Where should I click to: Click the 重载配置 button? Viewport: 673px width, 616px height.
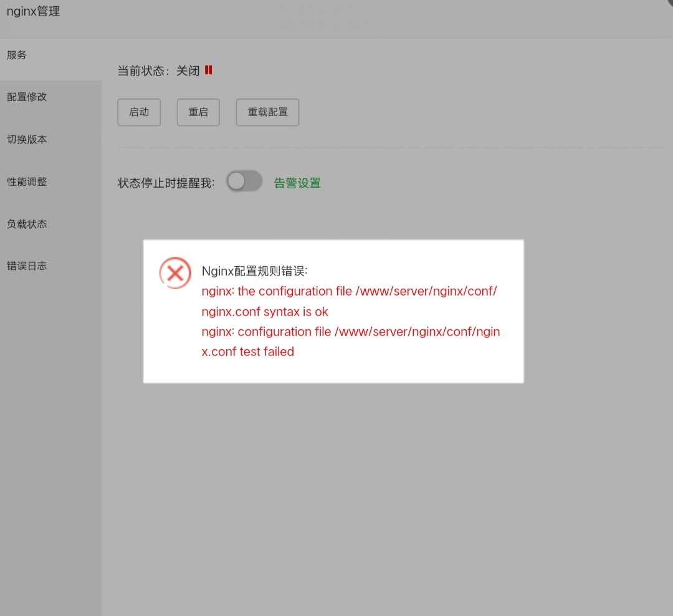pyautogui.click(x=267, y=112)
